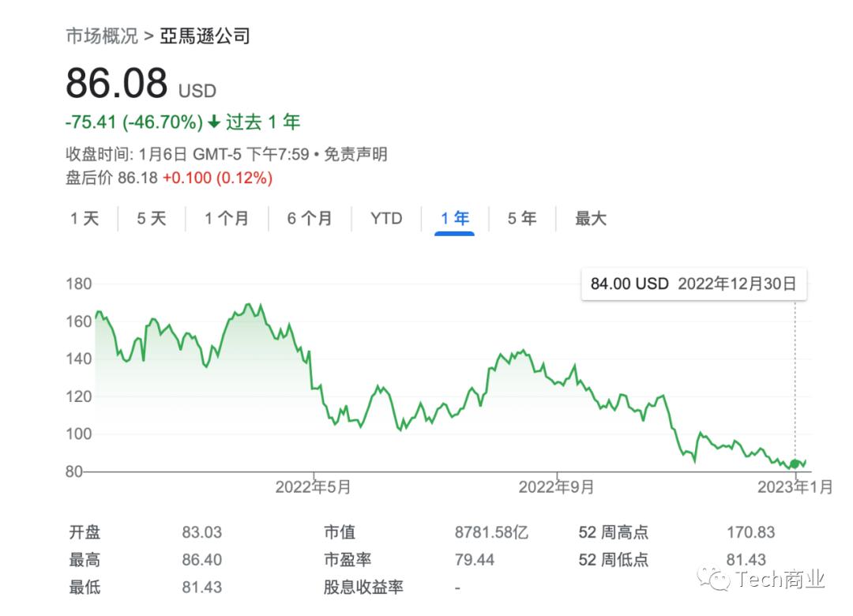Click the green down arrow icon
This screenshot has height=616, width=853.
[214, 122]
